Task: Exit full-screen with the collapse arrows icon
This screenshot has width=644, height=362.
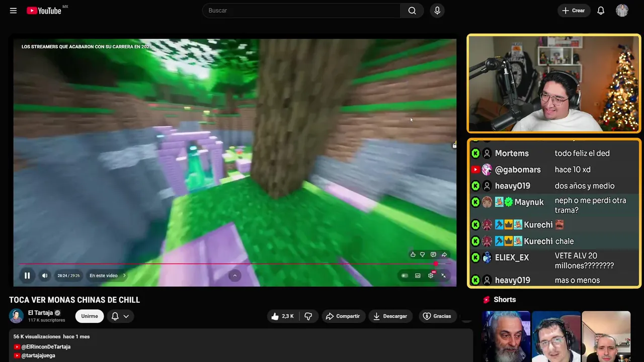Action: tap(444, 276)
